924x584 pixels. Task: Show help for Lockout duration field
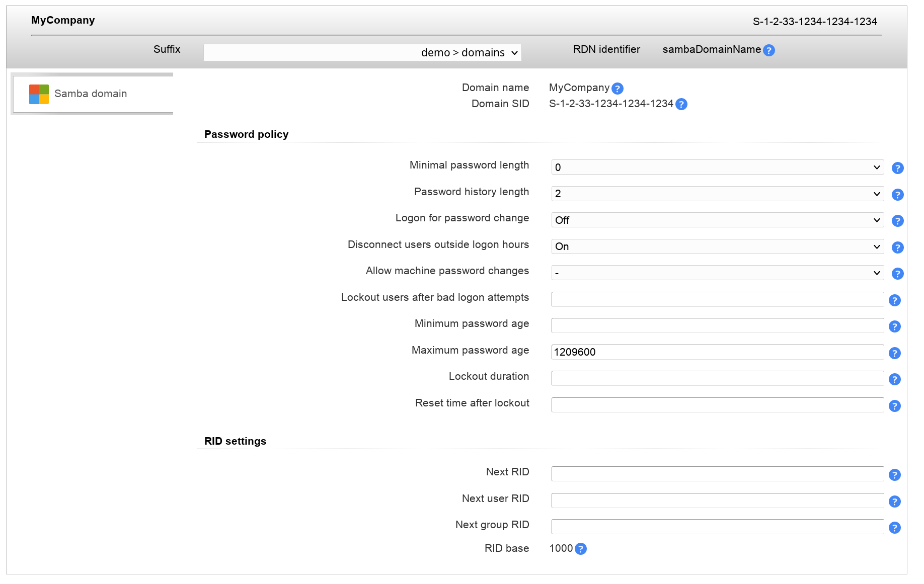coord(894,379)
